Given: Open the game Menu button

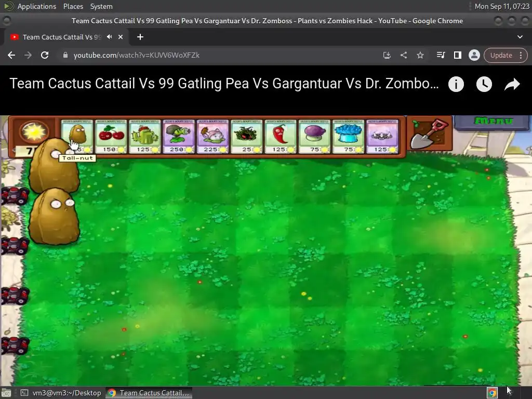Looking at the screenshot, I should 493,123.
